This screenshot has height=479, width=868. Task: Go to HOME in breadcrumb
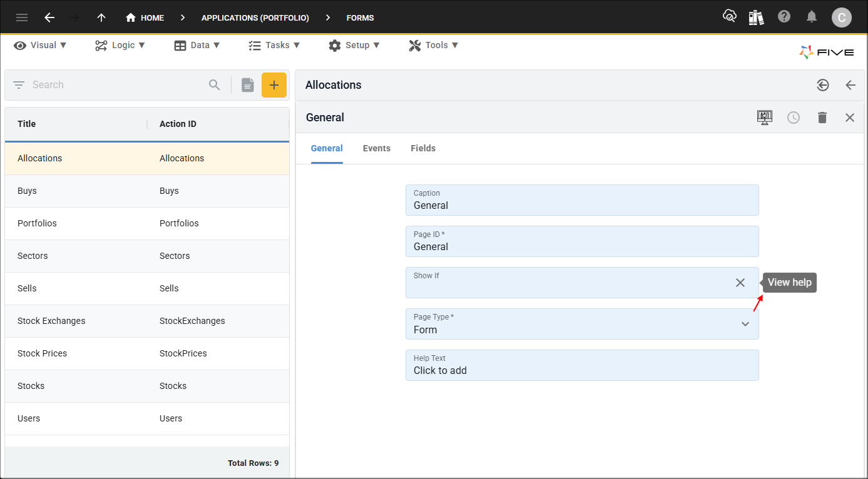[x=145, y=18]
